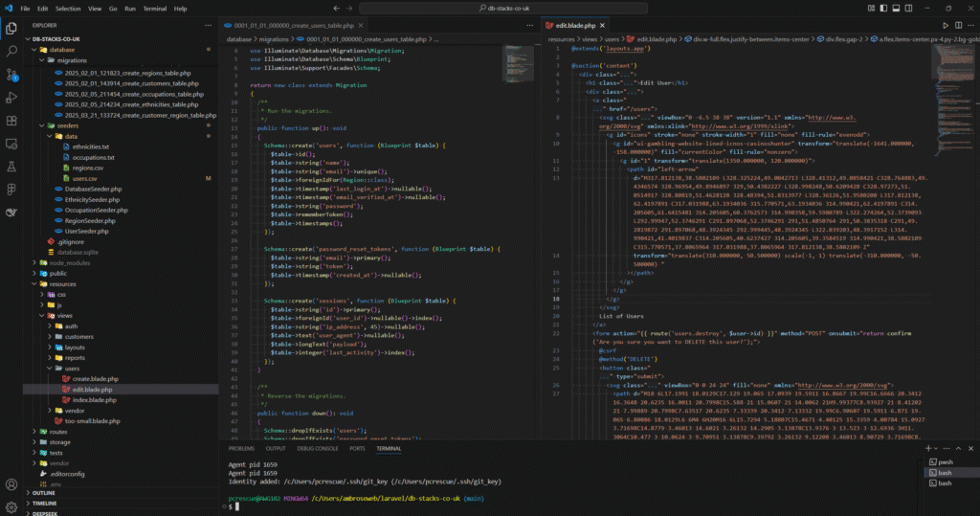This screenshot has height=516, width=980.
Task: Close the edit.blade.php tab
Action: pos(602,26)
